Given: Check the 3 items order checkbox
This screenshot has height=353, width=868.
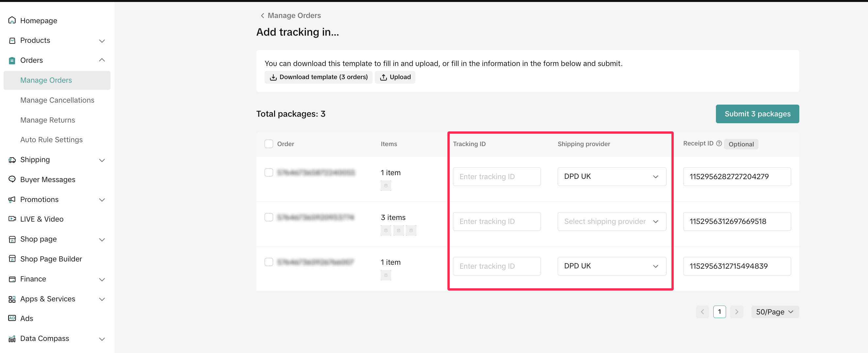Looking at the screenshot, I should [x=269, y=217].
